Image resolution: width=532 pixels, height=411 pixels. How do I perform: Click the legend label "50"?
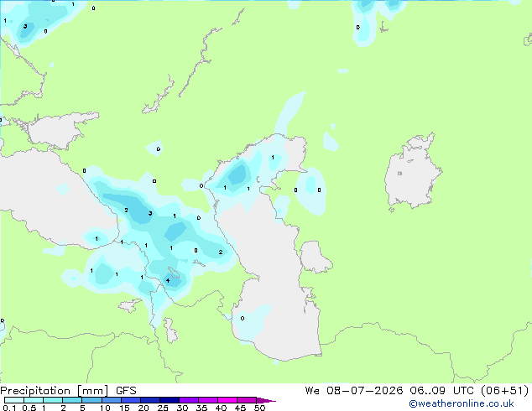point(259,408)
